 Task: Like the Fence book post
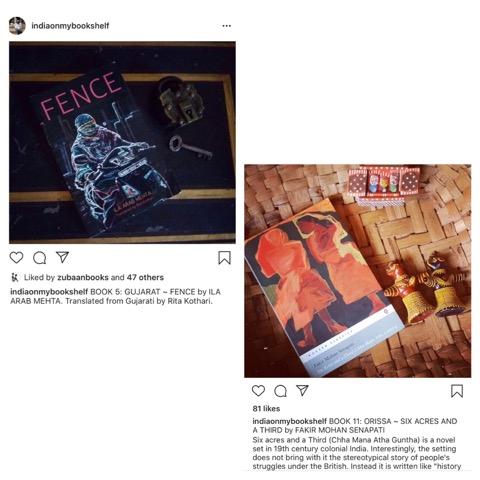16,258
